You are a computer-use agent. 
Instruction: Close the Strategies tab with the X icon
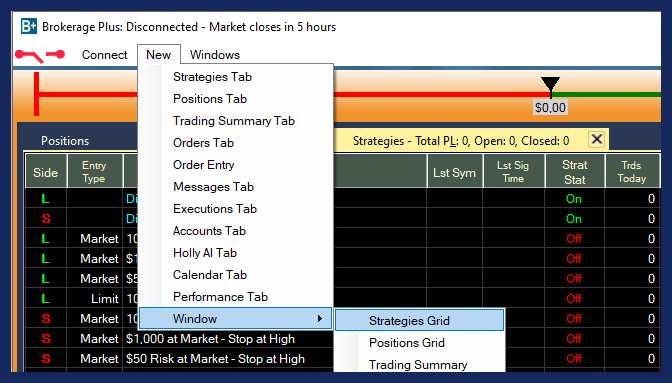click(x=597, y=139)
